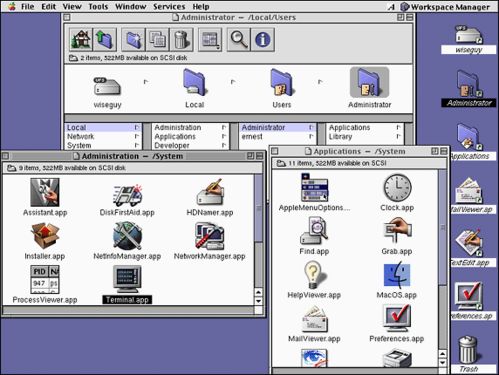This screenshot has height=375, width=499.
Task: Select the Find.app icon
Action: click(314, 231)
